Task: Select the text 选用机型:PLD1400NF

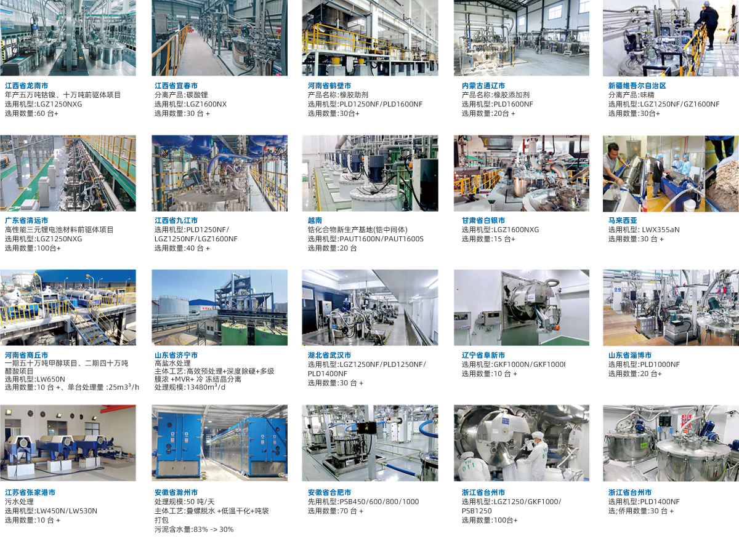Action: coord(644,502)
